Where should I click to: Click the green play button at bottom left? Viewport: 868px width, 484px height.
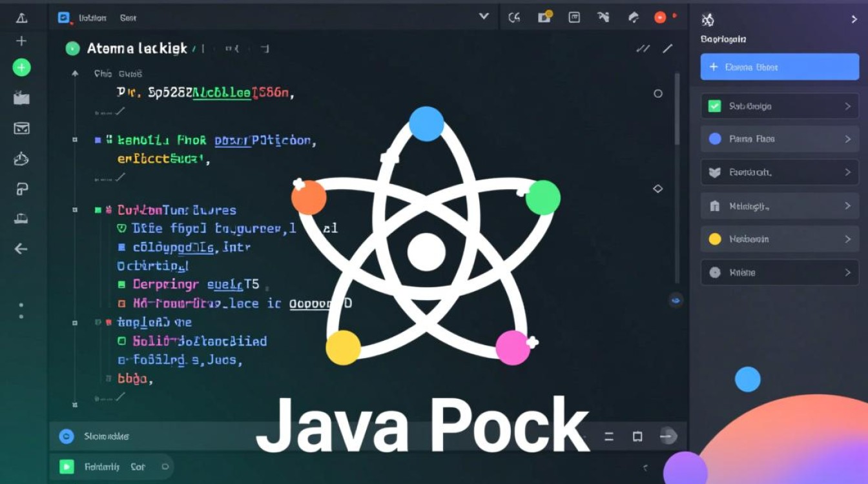coord(67,466)
